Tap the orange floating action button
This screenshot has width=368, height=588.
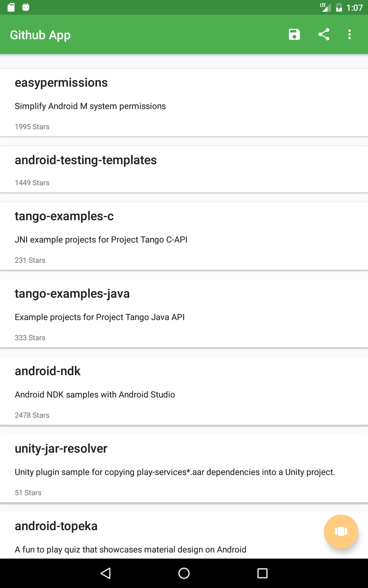(x=341, y=531)
